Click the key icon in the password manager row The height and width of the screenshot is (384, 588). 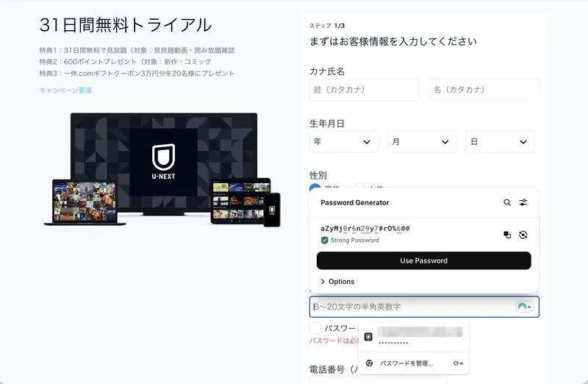458,363
